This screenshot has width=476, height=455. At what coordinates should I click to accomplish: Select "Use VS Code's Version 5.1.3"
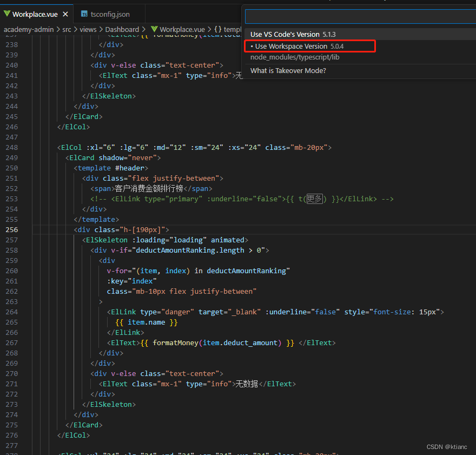coord(292,34)
